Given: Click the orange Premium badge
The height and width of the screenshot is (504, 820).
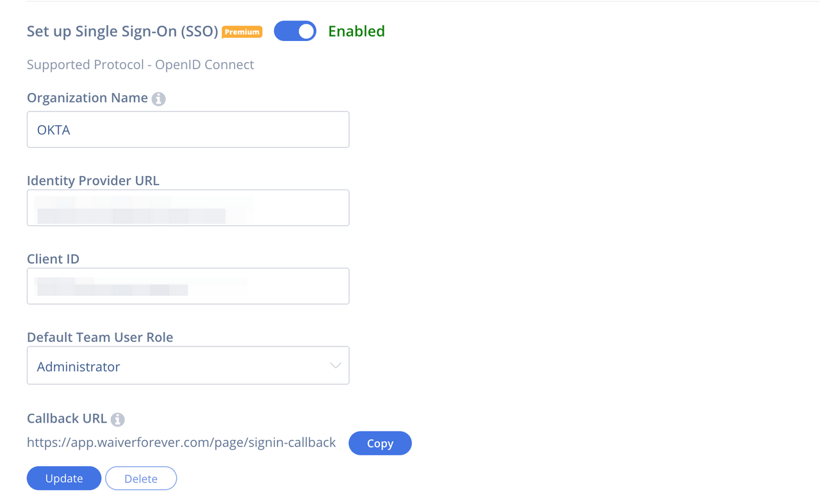Looking at the screenshot, I should (x=242, y=31).
